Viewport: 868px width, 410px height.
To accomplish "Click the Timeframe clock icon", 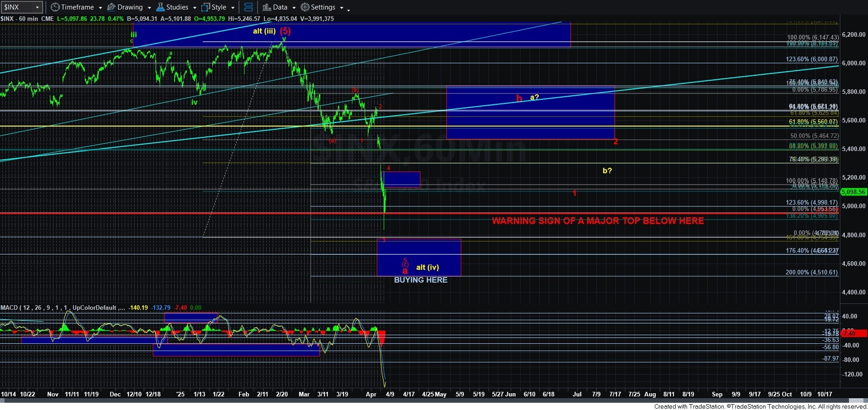I will coord(55,7).
